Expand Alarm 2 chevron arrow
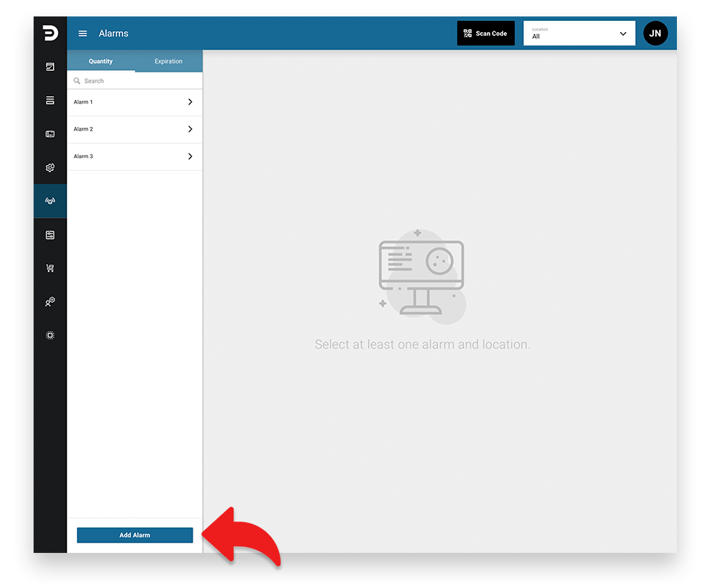Viewport: 718px width, 588px height. click(190, 129)
